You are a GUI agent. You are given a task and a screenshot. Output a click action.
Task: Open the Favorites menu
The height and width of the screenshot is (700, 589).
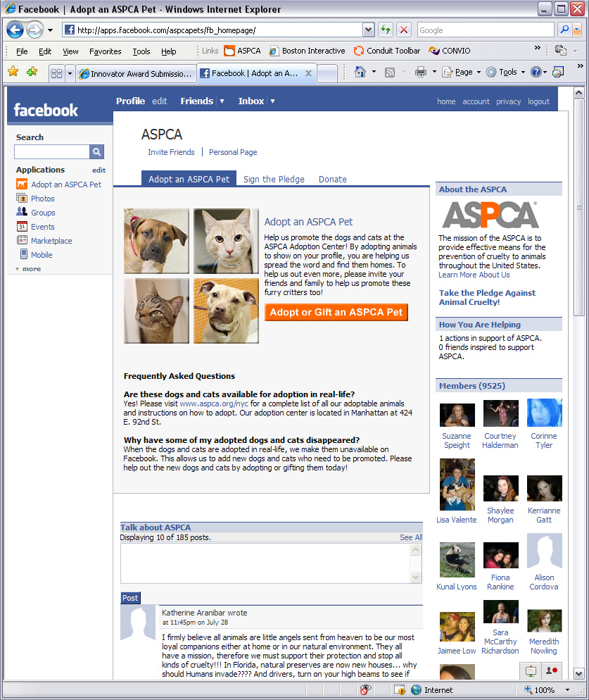point(105,51)
